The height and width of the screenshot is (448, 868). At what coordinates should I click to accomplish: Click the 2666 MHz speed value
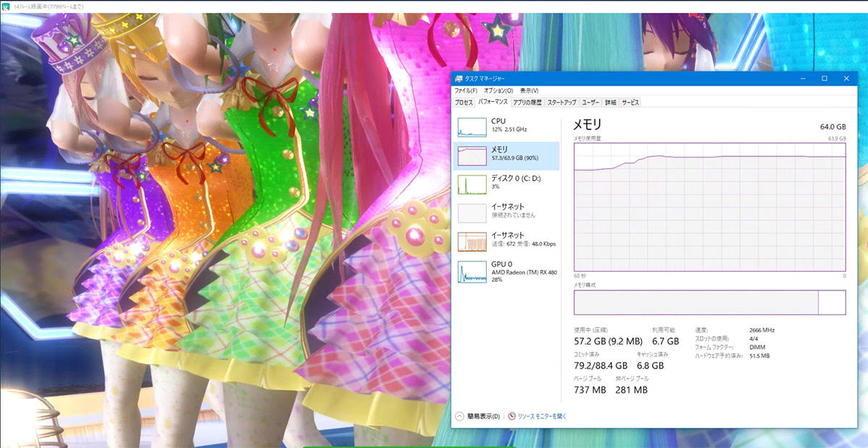[762, 330]
